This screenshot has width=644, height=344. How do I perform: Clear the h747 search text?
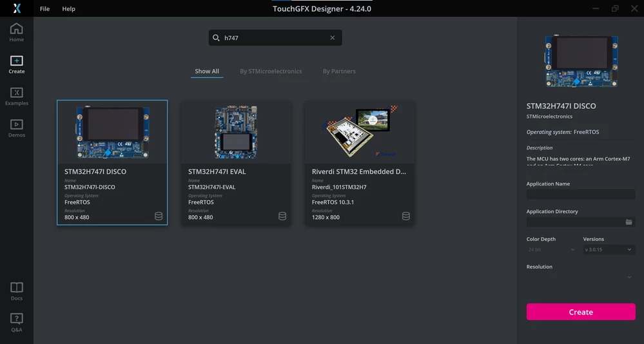coord(332,38)
